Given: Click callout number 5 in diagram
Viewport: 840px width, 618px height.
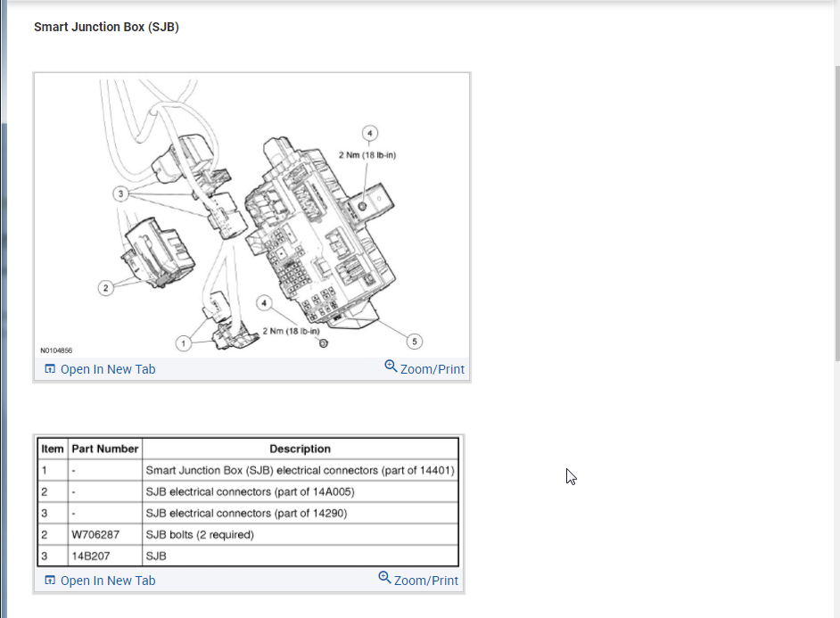Looking at the screenshot, I should point(414,342).
